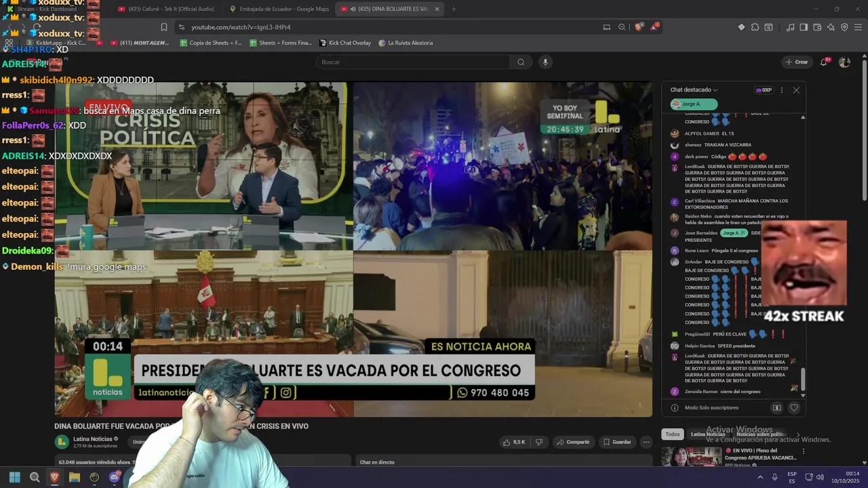Expand the Chat destacado dropdown

[694, 89]
